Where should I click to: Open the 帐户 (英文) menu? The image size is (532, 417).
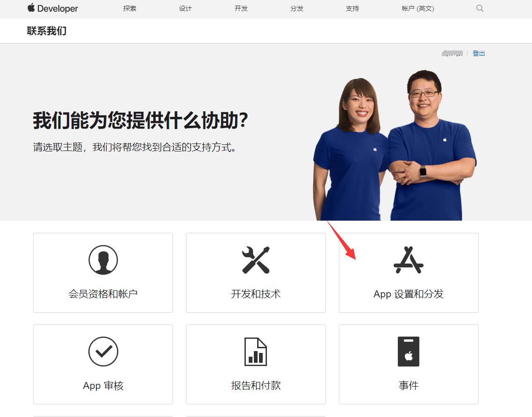tap(418, 8)
